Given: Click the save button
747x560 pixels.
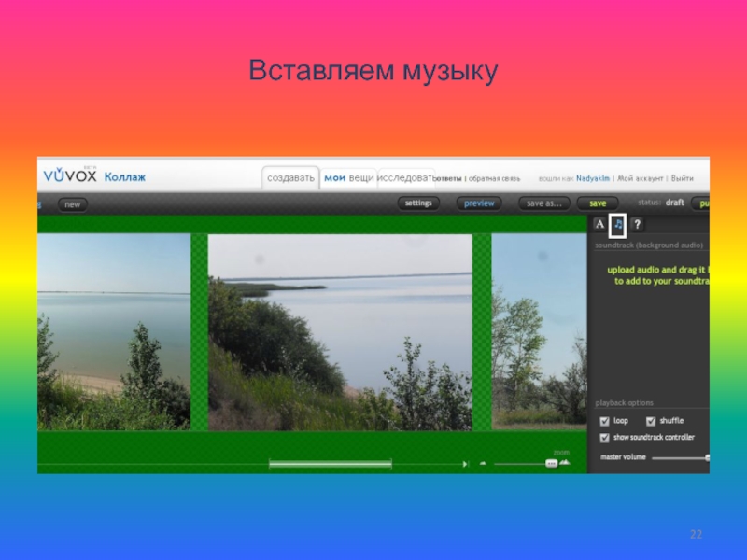Looking at the screenshot, I should pos(598,203).
